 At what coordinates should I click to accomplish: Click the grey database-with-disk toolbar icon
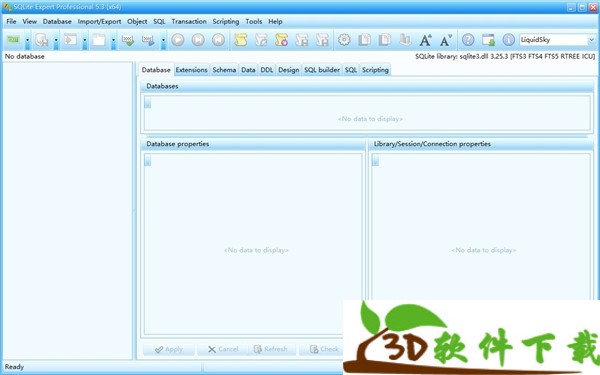(41, 40)
